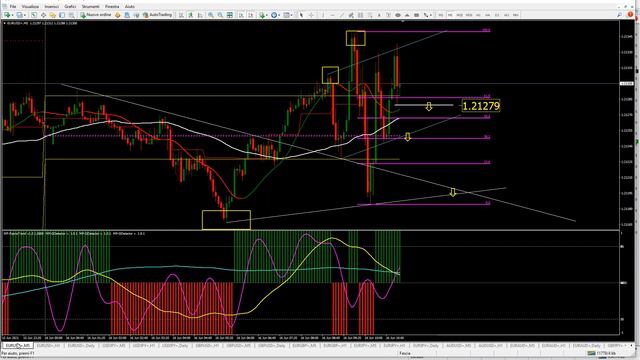Switch chart to candlesticks type

(190, 15)
